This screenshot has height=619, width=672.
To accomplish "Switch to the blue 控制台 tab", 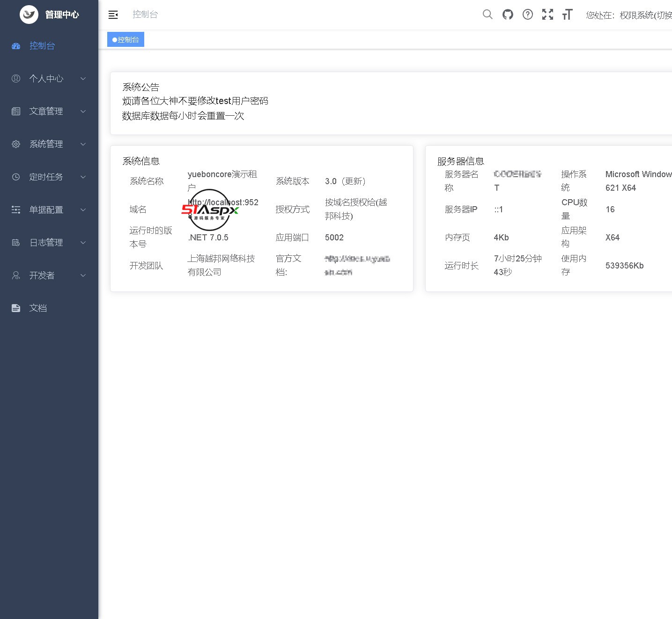I will point(126,40).
